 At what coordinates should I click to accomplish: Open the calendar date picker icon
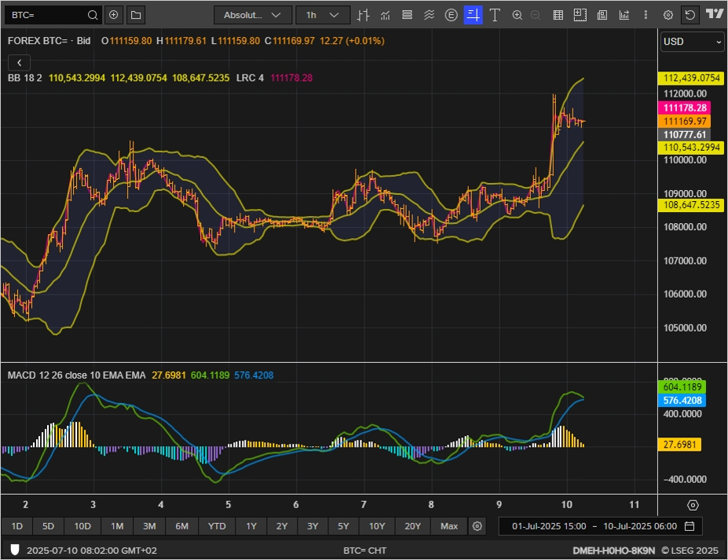[x=690, y=526]
